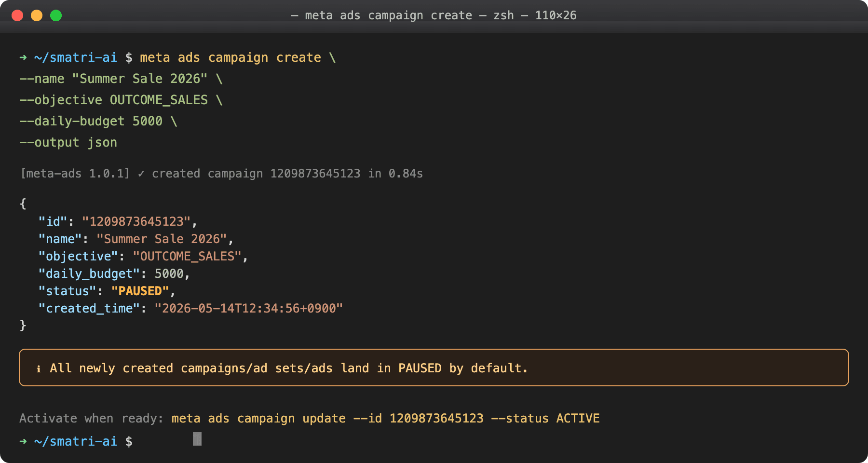Click the highlighted "PAUSED" status value
Image resolution: width=868 pixels, height=463 pixels.
click(140, 291)
